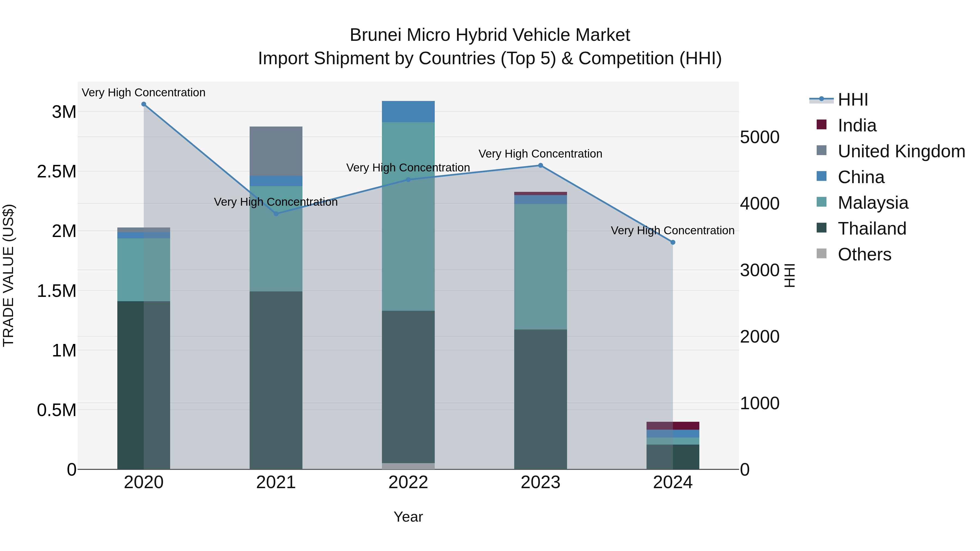Select the India segment atop 2024 bar
This screenshot has height=551, width=980.
(673, 426)
